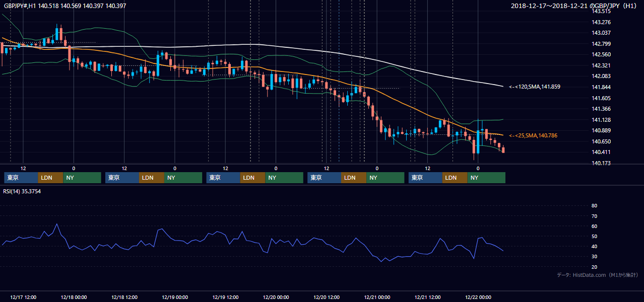Click price axis value 142.799

[x=601, y=44]
